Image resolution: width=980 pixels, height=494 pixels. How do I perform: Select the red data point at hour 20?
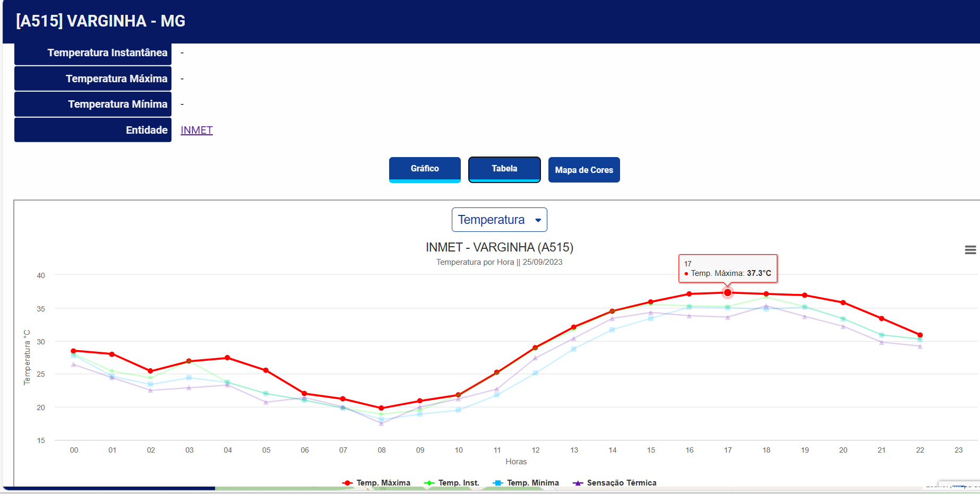pos(843,302)
